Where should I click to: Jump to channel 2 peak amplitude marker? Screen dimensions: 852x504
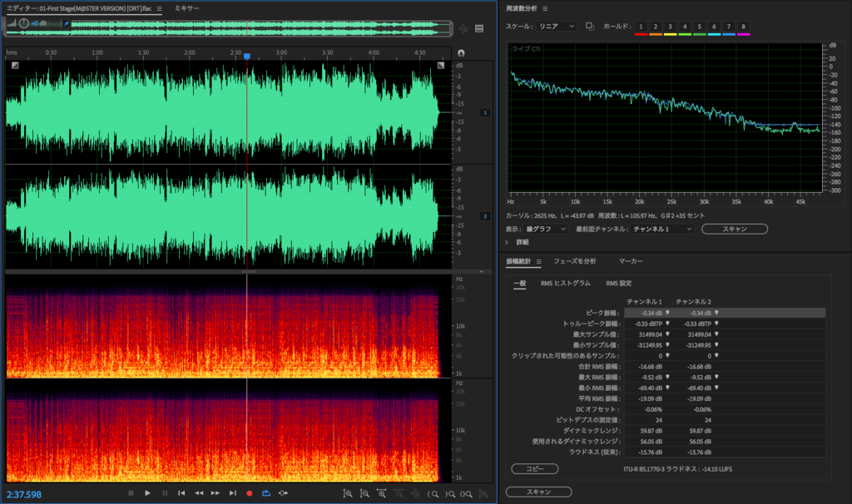(716, 313)
